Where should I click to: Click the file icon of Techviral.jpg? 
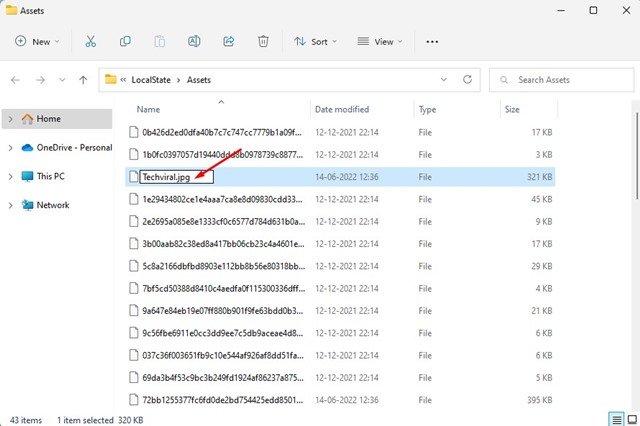click(133, 177)
